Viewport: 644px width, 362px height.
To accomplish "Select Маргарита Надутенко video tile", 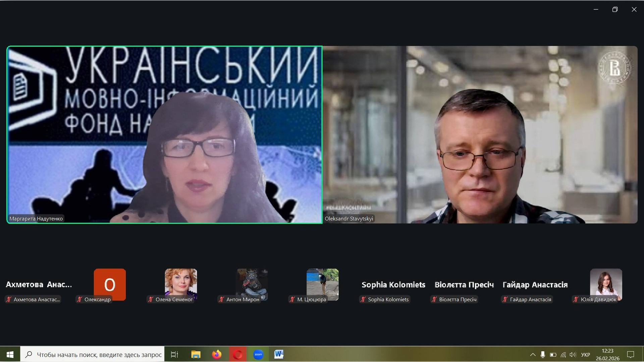I will point(164,134).
